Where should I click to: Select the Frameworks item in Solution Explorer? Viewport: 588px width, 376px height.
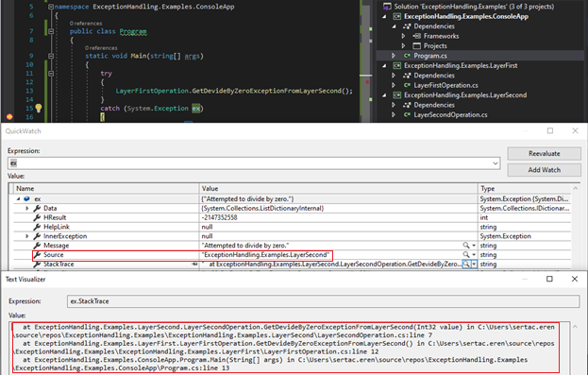(x=441, y=36)
